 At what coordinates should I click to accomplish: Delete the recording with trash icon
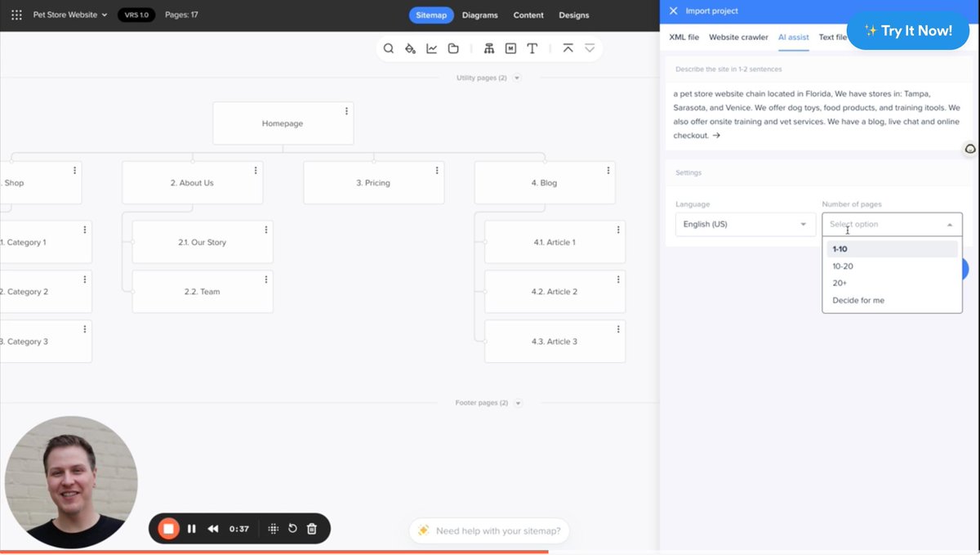312,529
